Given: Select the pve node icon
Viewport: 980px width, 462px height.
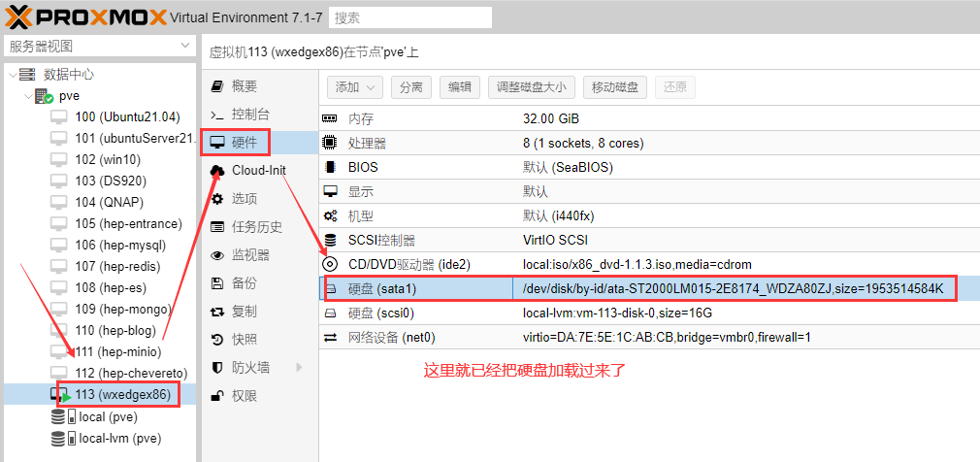Looking at the screenshot, I should 44,96.
